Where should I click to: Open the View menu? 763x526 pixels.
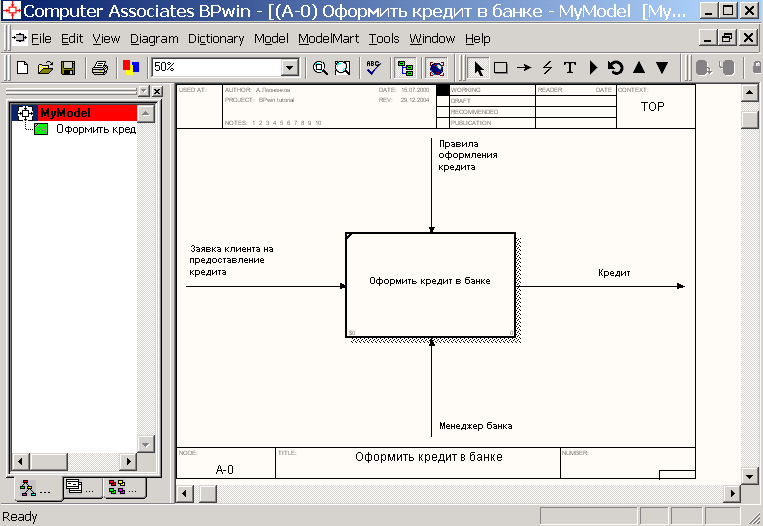click(106, 38)
